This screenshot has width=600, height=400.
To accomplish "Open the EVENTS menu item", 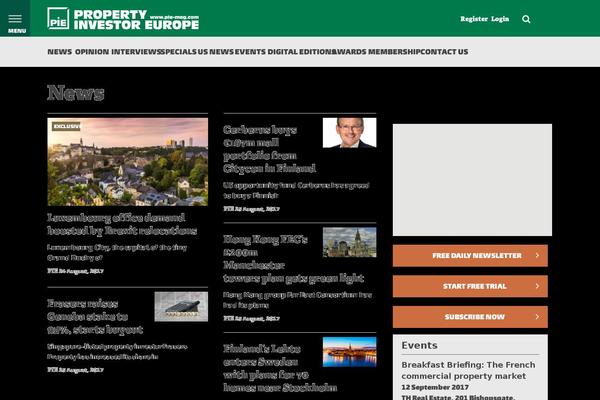I will (x=250, y=52).
